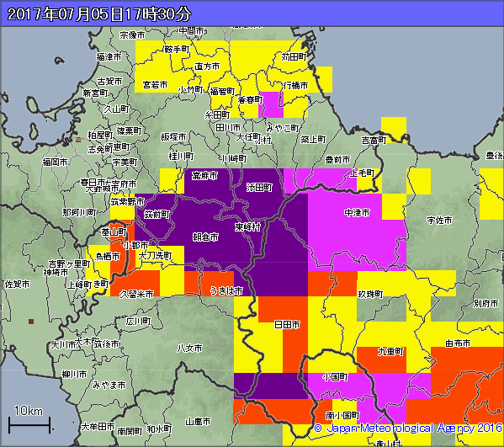The image size is (504, 447).
Task: Select the 飯塚市 label
Action: pos(173,137)
